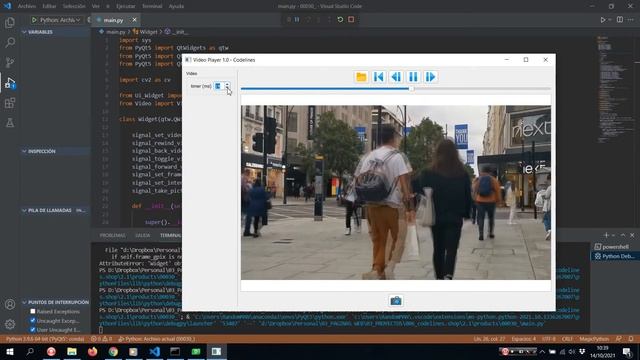
Task: Pause the debugger from the debug toolbar
Action: [297, 20]
